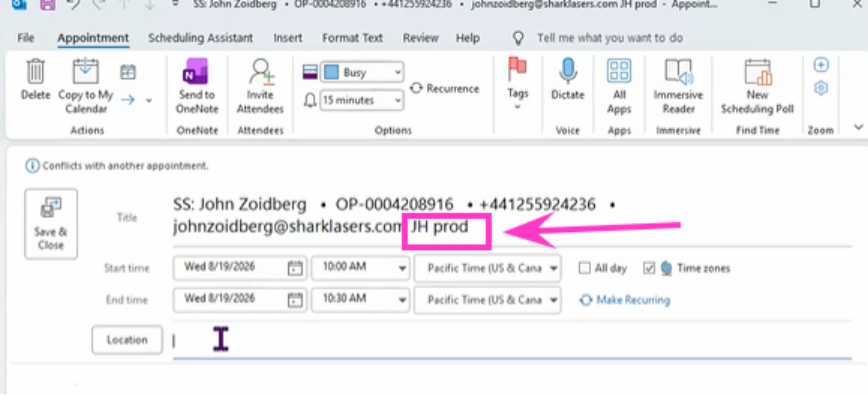Click the Tell me what you want to do box
This screenshot has height=396, width=868.
click(x=609, y=38)
